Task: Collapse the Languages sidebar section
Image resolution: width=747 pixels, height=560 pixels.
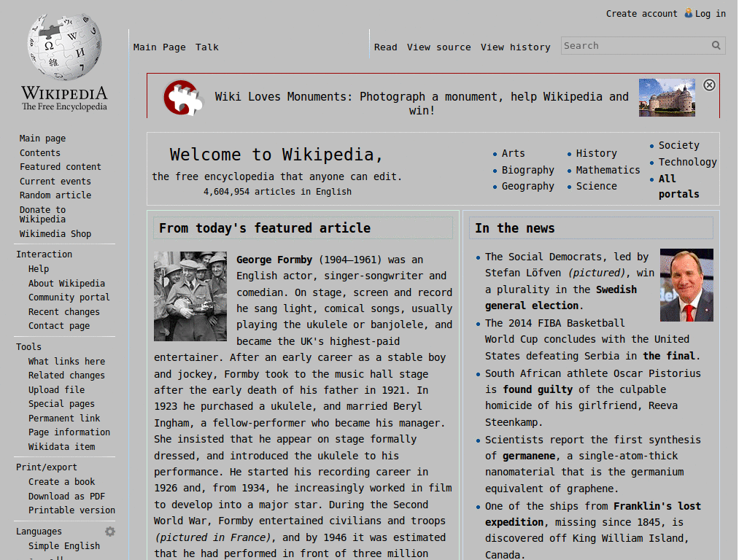Action: [39, 532]
